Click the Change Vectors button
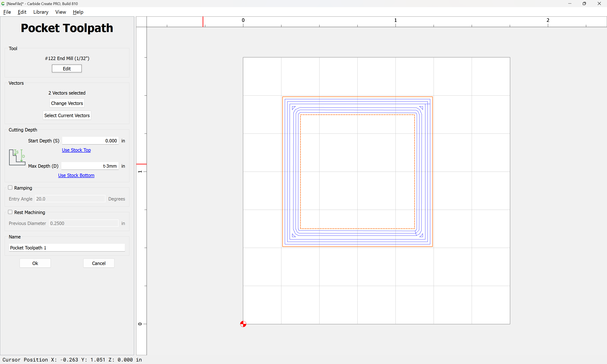The height and width of the screenshot is (364, 607). 67,103
